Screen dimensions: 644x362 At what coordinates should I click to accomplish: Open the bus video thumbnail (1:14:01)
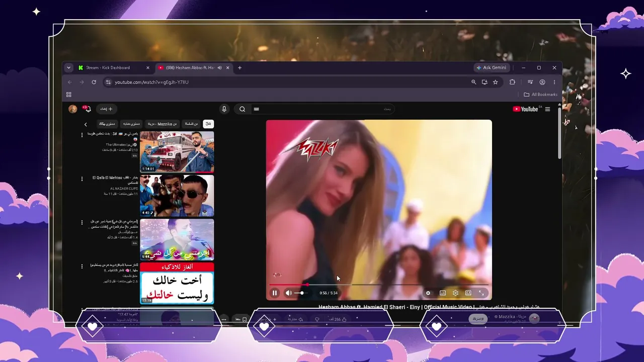point(177,152)
